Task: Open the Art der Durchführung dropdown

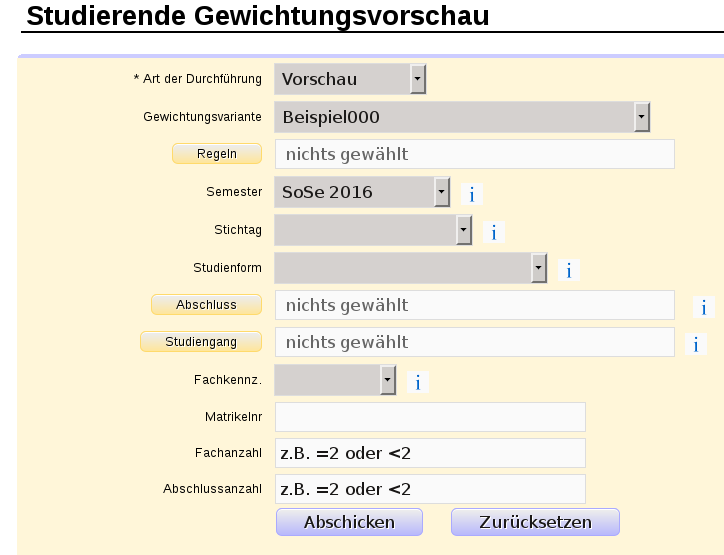Action: (350, 79)
